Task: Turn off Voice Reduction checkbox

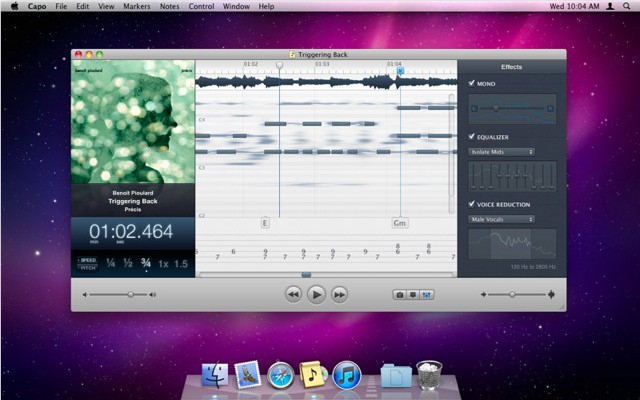Action: pos(472,204)
